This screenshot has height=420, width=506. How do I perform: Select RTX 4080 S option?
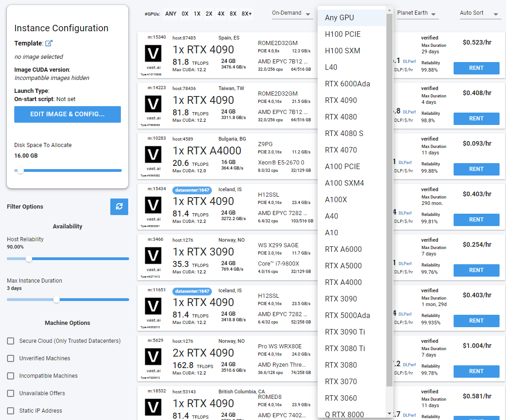click(352, 133)
